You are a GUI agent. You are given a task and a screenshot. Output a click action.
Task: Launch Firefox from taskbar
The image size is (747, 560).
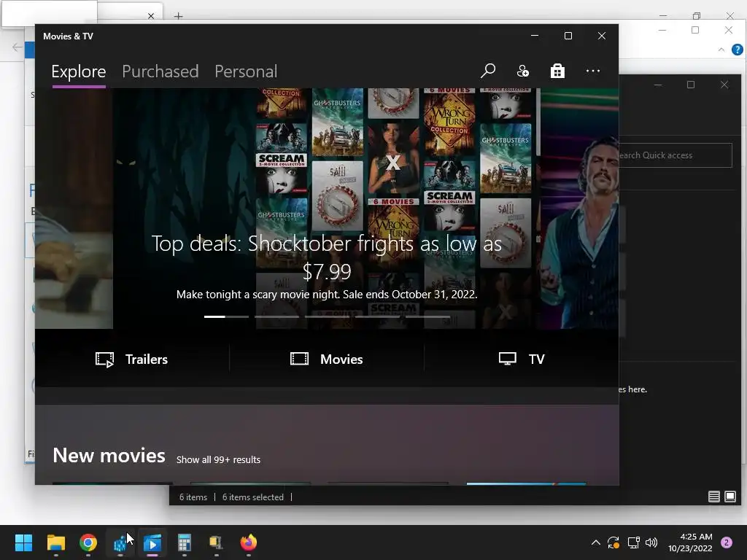pyautogui.click(x=249, y=542)
